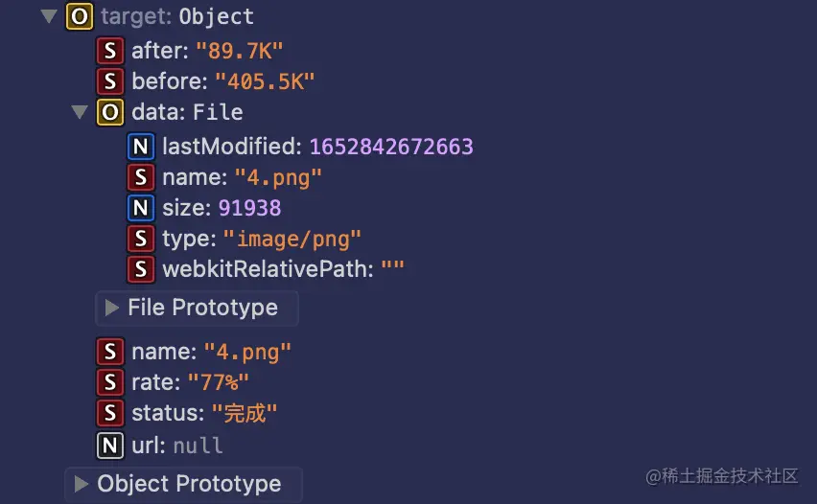817x504 pixels.
Task: Select the "image/png" type value
Action: point(292,239)
